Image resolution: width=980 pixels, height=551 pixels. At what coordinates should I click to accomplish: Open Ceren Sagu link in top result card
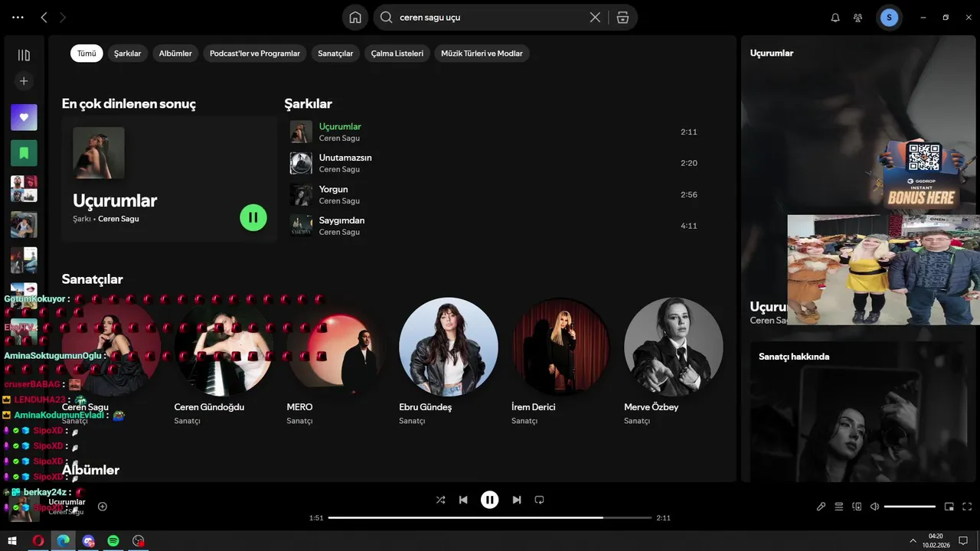tap(119, 219)
